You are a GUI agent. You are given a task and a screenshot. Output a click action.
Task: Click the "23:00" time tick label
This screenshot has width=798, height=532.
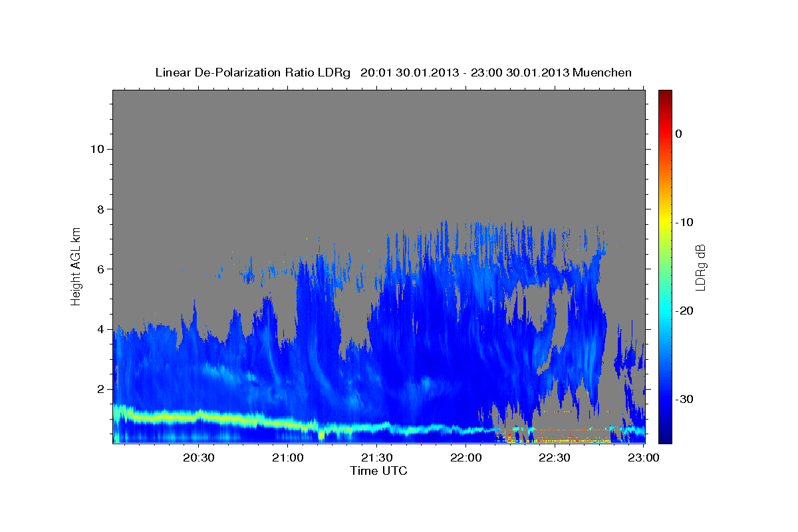click(x=643, y=458)
